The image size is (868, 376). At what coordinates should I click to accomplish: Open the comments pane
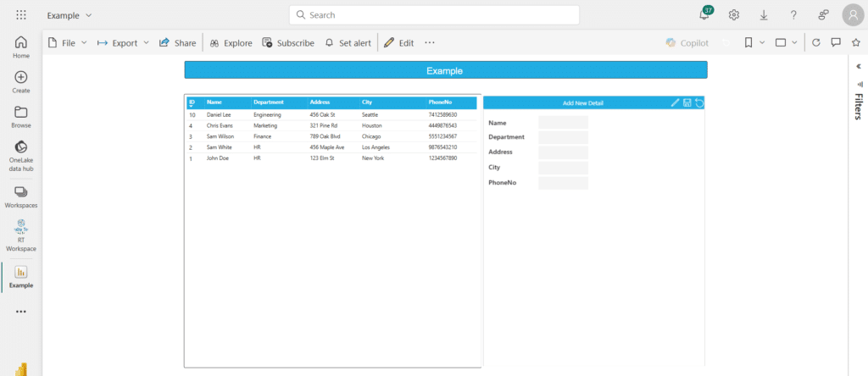[836, 42]
